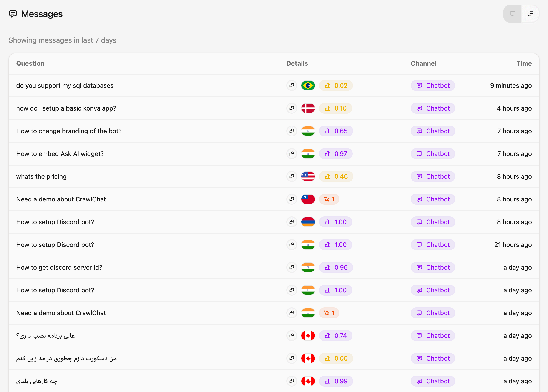
Task: Click the Denmark flag icon
Action: coord(308,108)
